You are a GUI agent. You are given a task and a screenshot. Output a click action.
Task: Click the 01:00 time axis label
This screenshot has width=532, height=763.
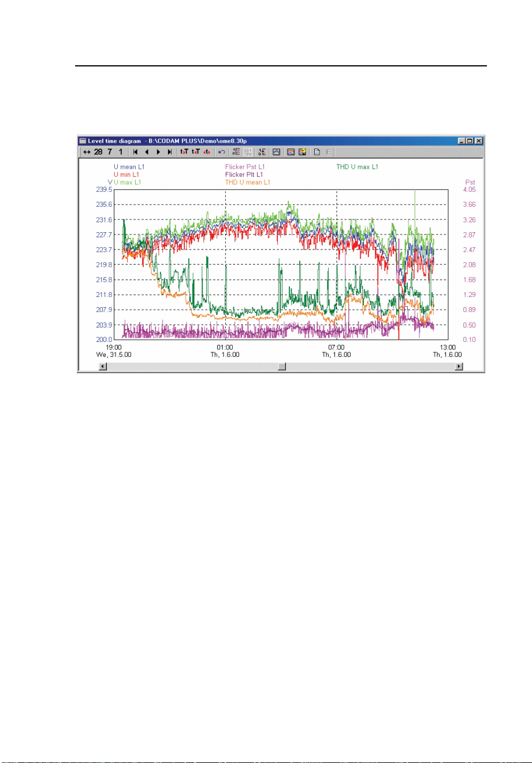point(225,348)
